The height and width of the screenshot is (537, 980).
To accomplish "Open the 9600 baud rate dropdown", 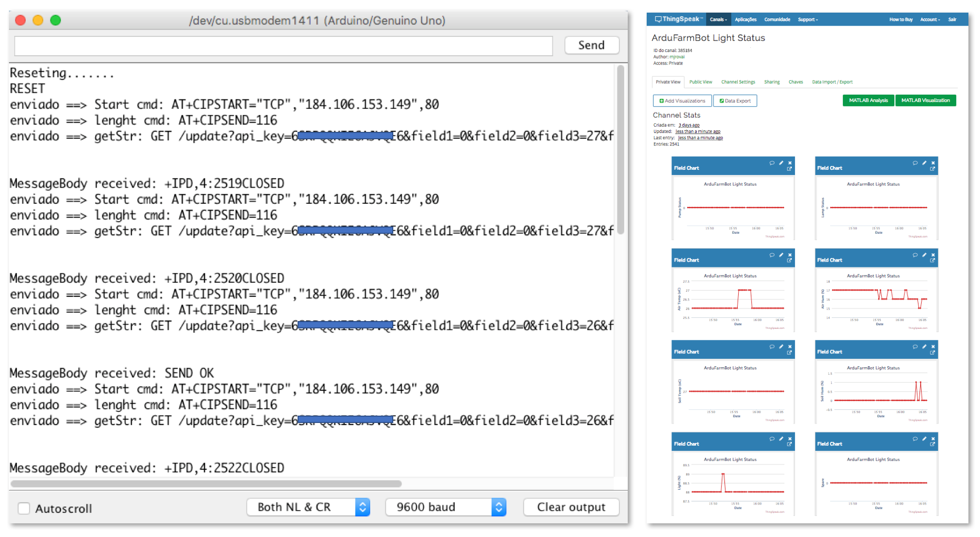I will tap(446, 507).
